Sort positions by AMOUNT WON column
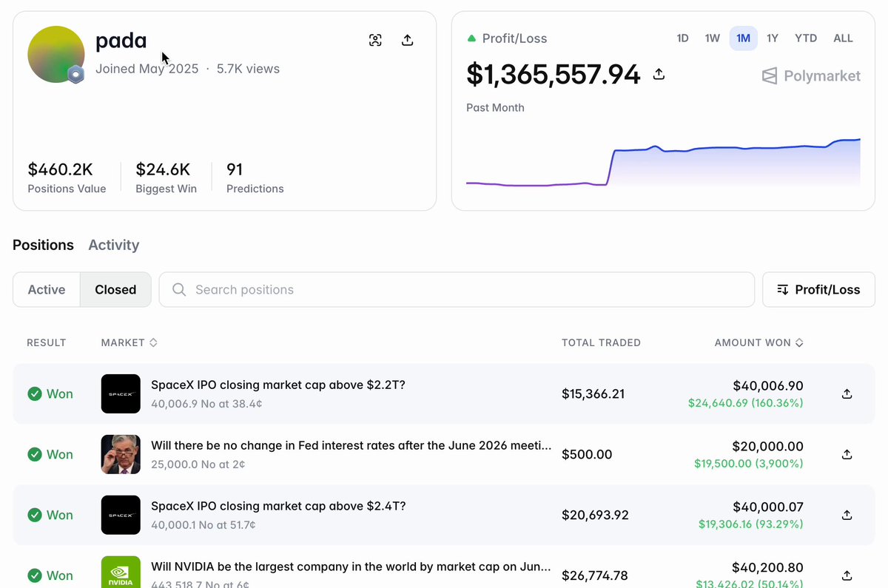The image size is (888, 588). (758, 342)
